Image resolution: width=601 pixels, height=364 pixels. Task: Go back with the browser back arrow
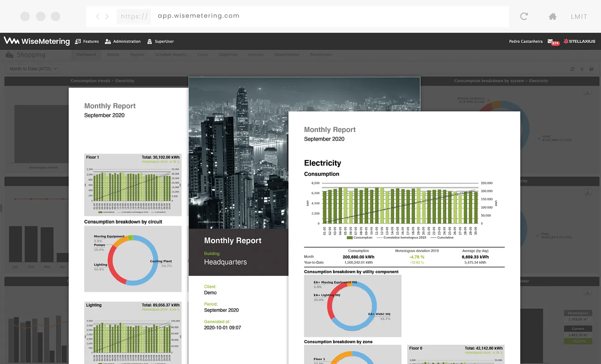[98, 17]
